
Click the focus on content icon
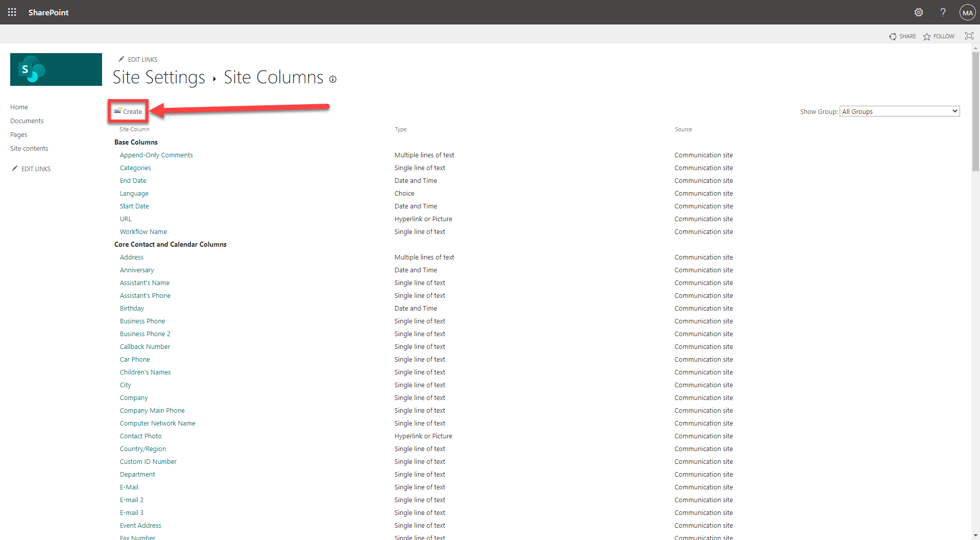coord(969,36)
